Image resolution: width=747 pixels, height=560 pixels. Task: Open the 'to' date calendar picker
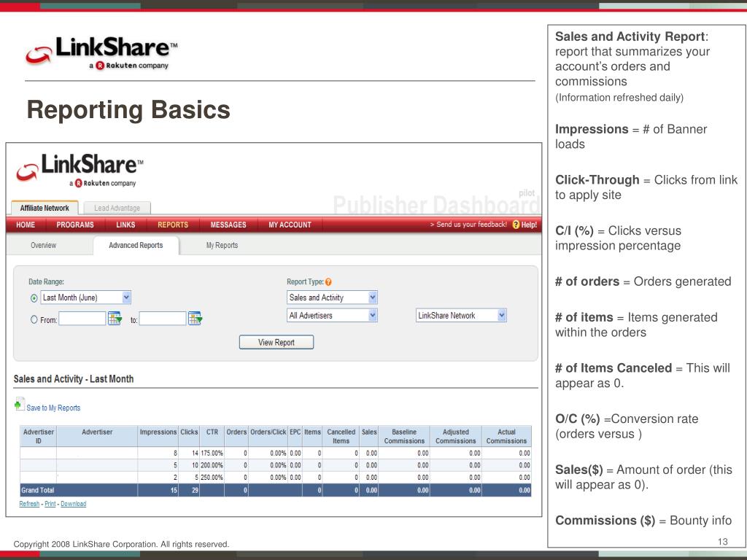(x=195, y=318)
